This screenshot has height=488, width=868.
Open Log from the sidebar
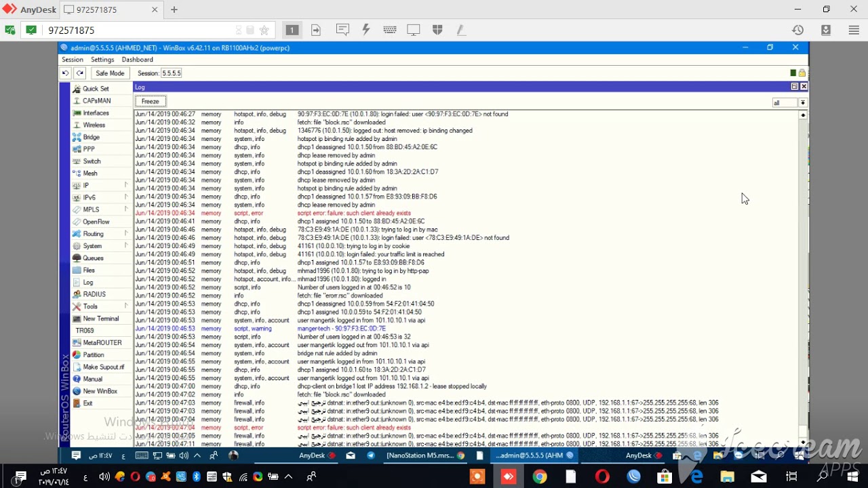click(x=88, y=283)
